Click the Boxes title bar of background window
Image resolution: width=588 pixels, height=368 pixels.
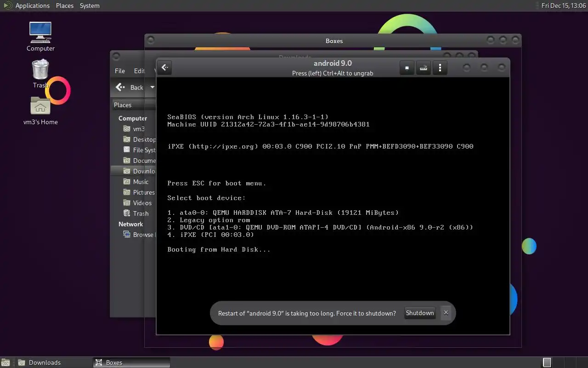point(334,40)
